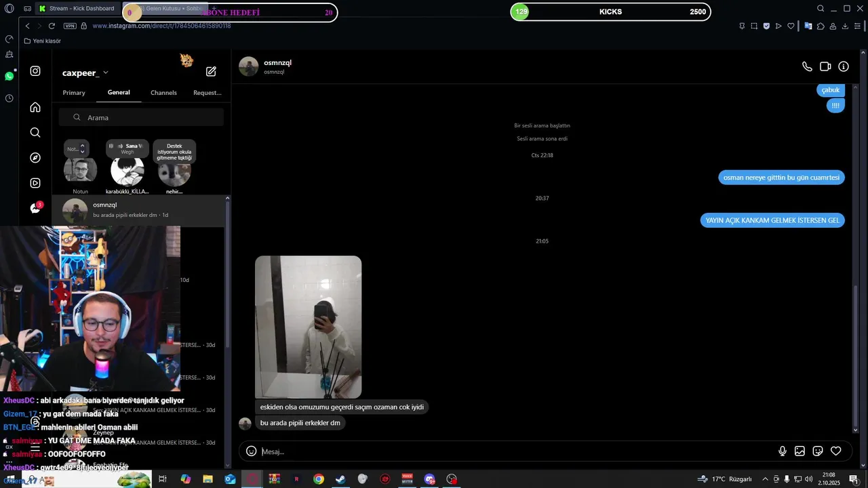This screenshot has height=488, width=868.
Task: Show hidden system tray icons
Action: (x=766, y=479)
